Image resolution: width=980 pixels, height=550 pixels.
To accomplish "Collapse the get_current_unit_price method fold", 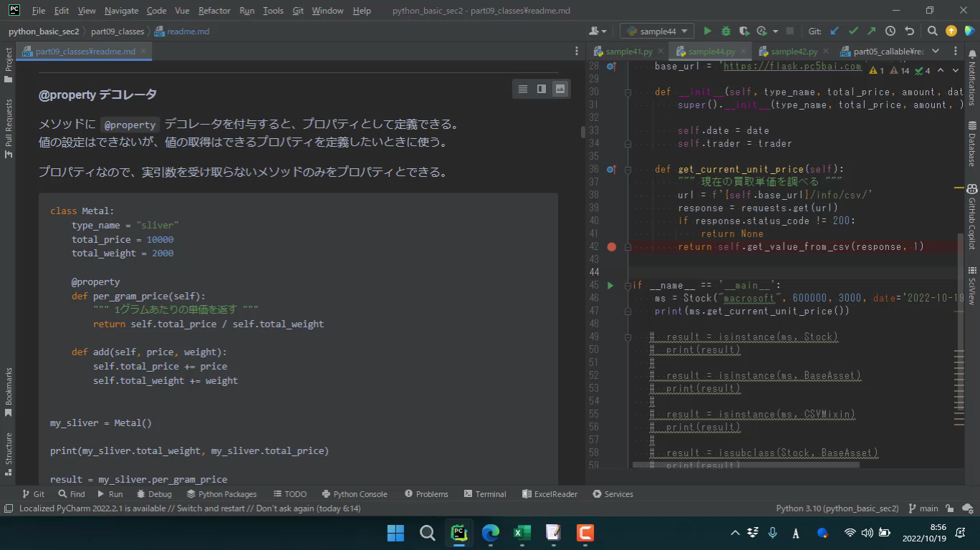I will [628, 170].
